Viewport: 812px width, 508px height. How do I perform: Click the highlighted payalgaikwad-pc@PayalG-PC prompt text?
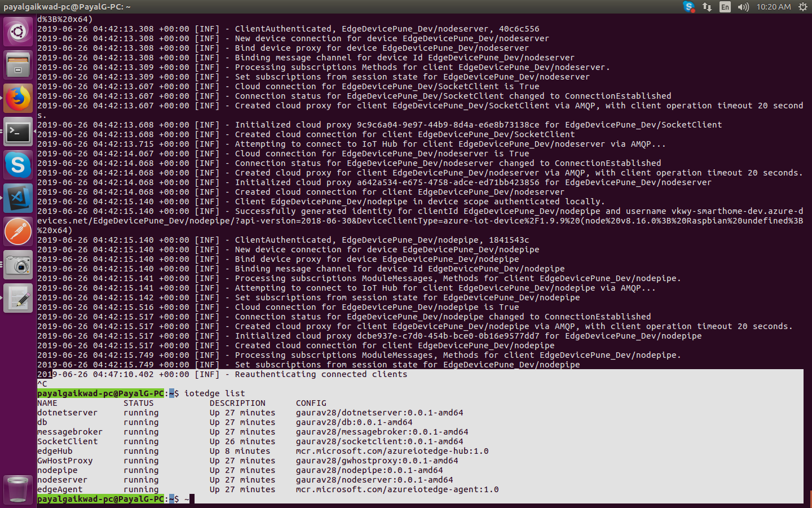(101, 499)
